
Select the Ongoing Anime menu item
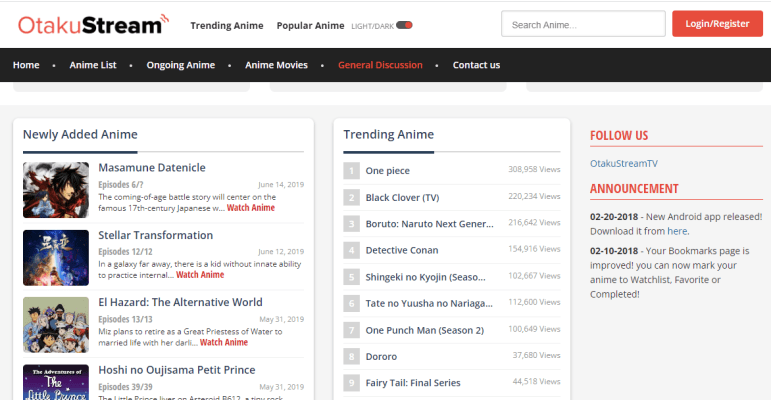(x=180, y=65)
